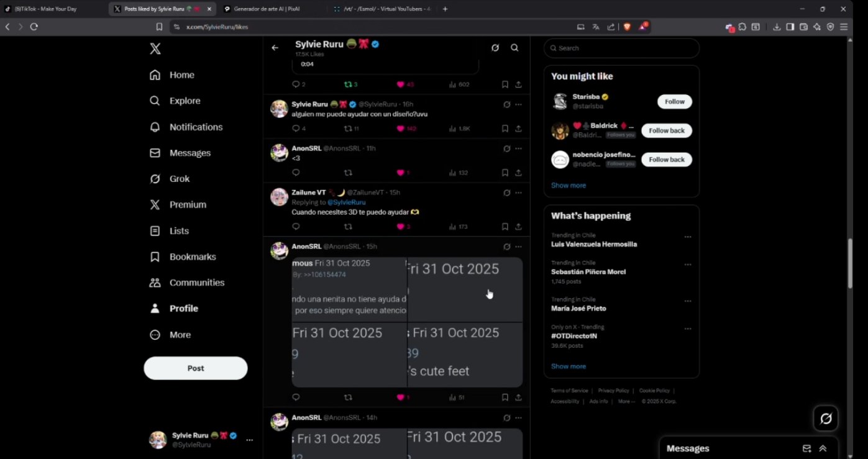Open more options on Sylvie Ruru's 16h post
The image size is (868, 459).
pyautogui.click(x=518, y=104)
